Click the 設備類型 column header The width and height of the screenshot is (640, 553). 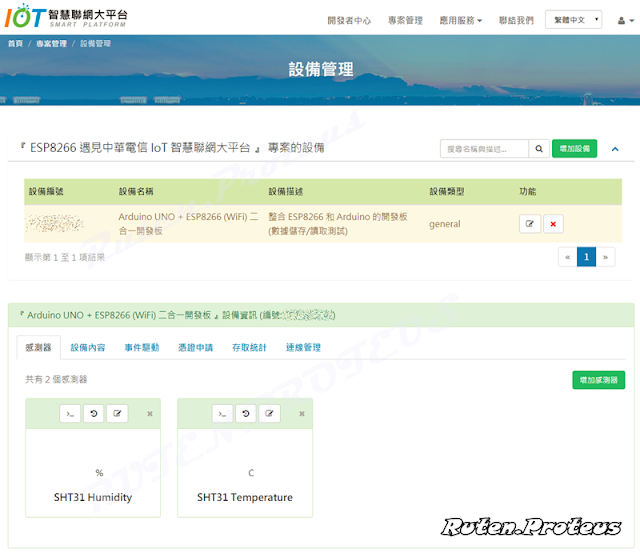click(447, 191)
